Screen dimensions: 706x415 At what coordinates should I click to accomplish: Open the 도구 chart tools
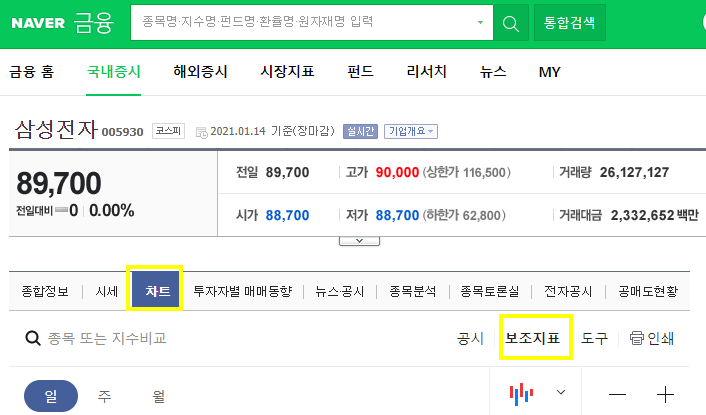coord(594,338)
